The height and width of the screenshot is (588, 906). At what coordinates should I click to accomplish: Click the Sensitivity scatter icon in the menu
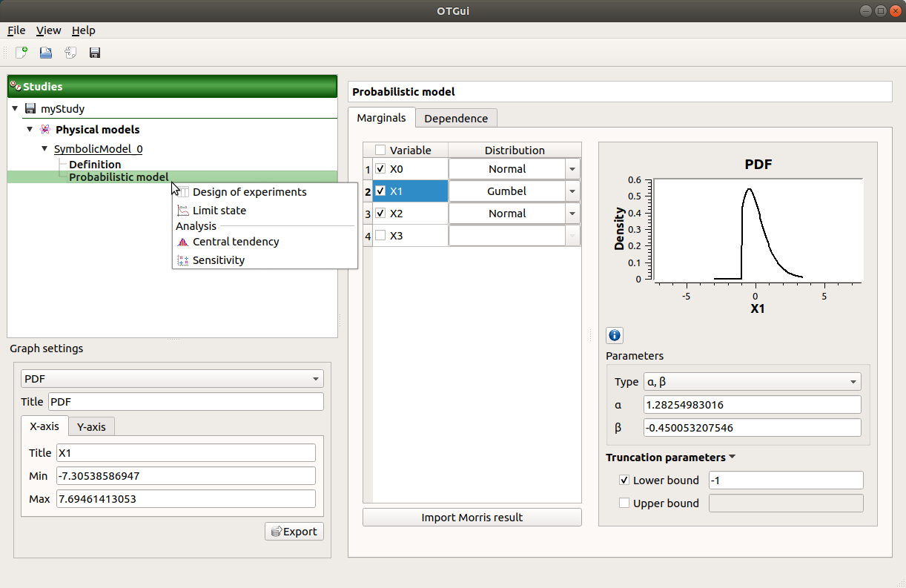pyautogui.click(x=181, y=260)
